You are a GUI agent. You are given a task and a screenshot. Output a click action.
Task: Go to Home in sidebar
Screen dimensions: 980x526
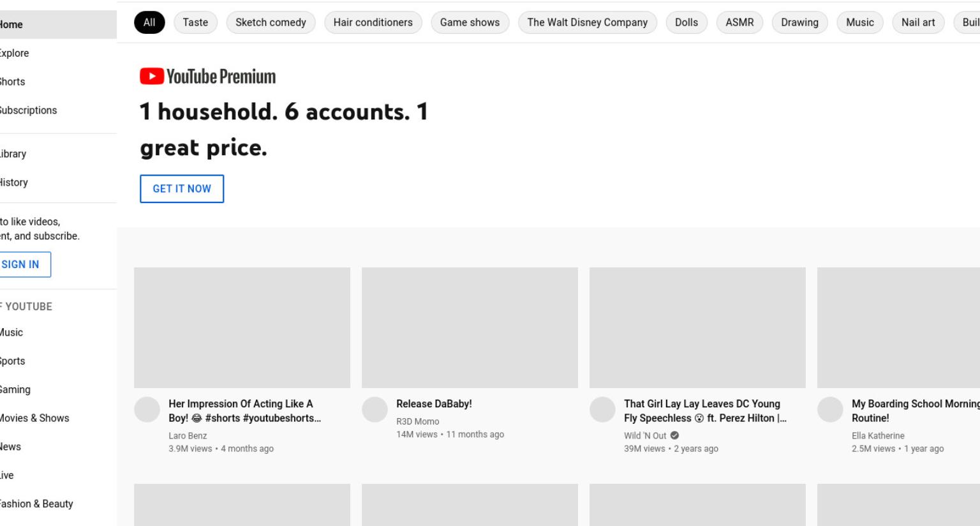(58, 25)
